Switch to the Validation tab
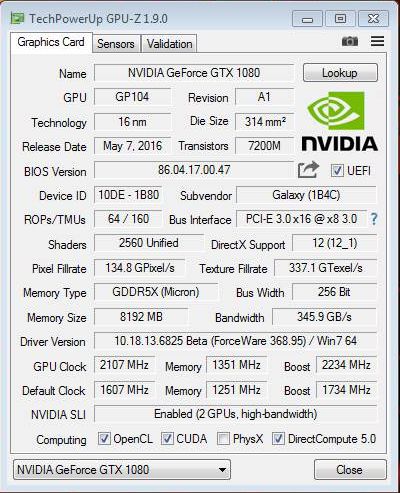 pos(169,44)
